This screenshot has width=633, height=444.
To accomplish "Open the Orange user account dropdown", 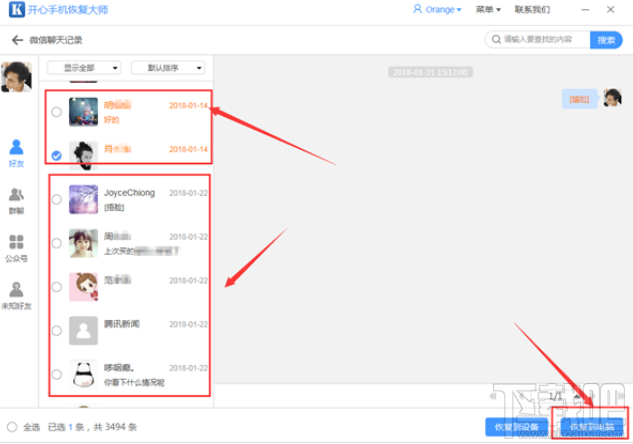I will pyautogui.click(x=437, y=9).
